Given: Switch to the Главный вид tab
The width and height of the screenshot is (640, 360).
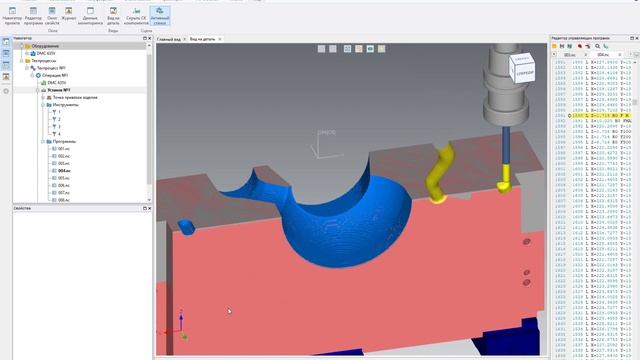Looking at the screenshot, I should [169, 39].
